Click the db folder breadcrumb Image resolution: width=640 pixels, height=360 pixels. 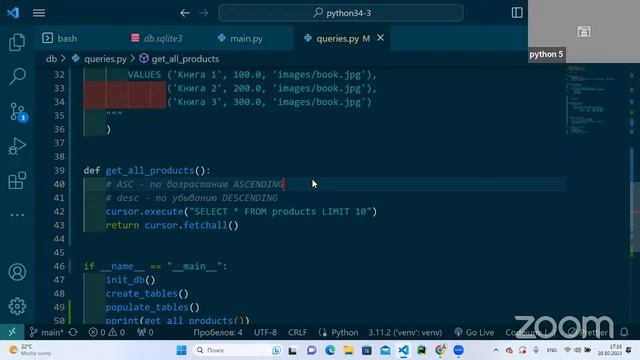point(51,59)
